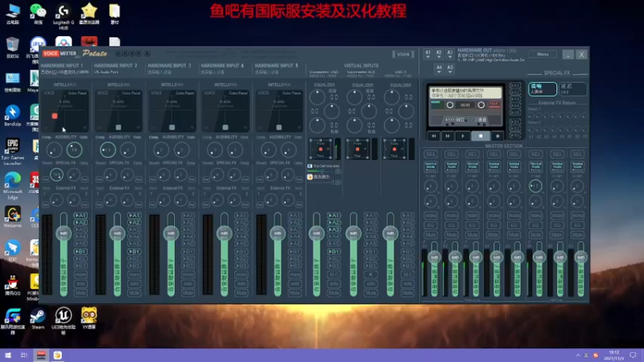Click the first master section bus fader
Viewport: 644px width, 362px height.
coord(434,257)
